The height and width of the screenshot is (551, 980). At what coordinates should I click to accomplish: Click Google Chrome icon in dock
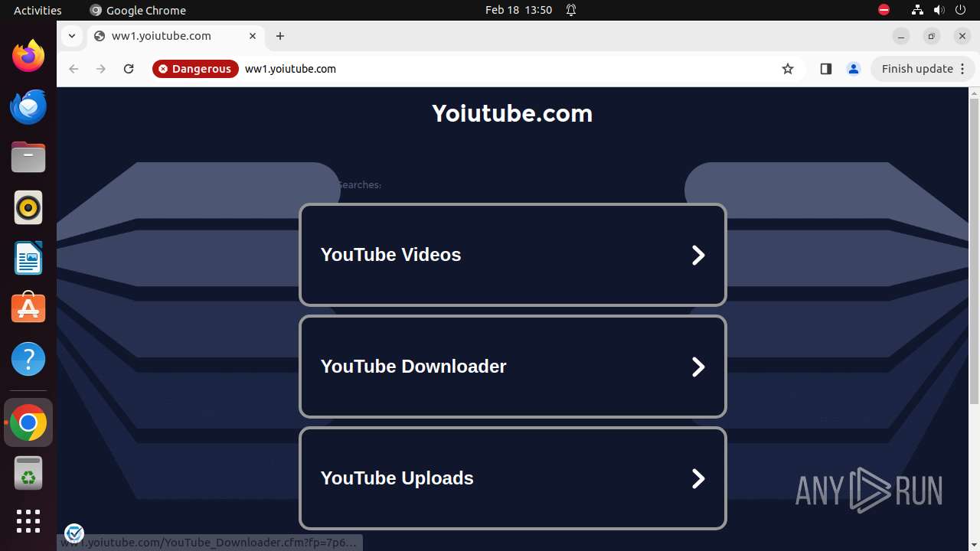click(x=28, y=422)
